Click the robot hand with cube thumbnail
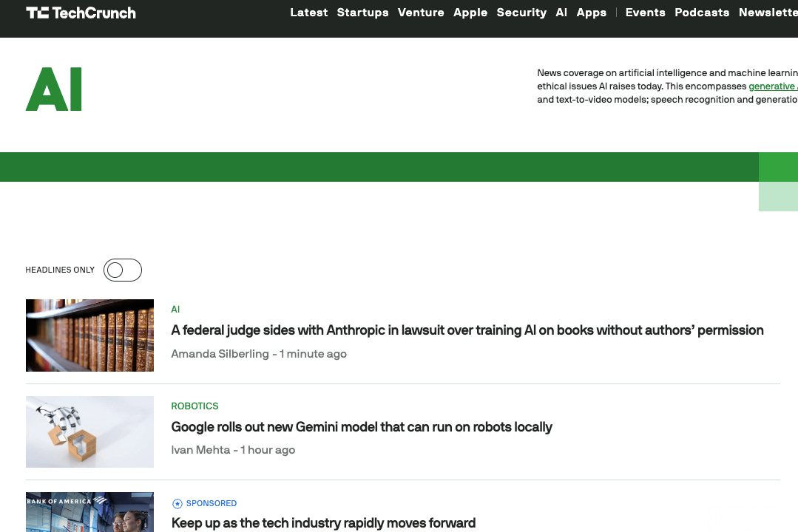Image resolution: width=798 pixels, height=532 pixels. [89, 432]
